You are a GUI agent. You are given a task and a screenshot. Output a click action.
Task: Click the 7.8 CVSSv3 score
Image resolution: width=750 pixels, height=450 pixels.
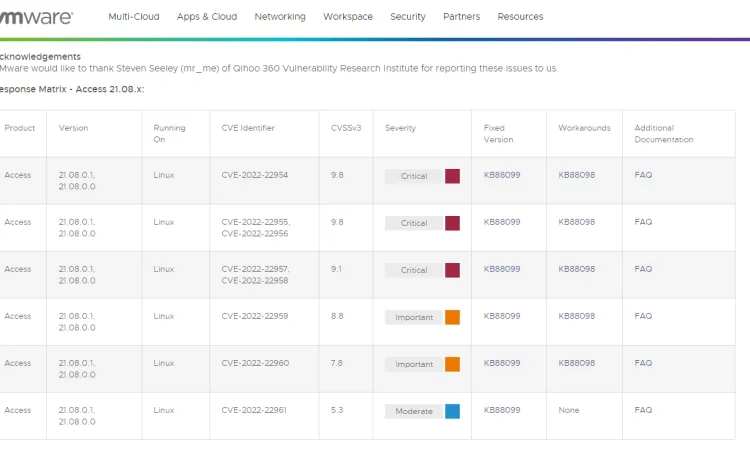point(337,363)
